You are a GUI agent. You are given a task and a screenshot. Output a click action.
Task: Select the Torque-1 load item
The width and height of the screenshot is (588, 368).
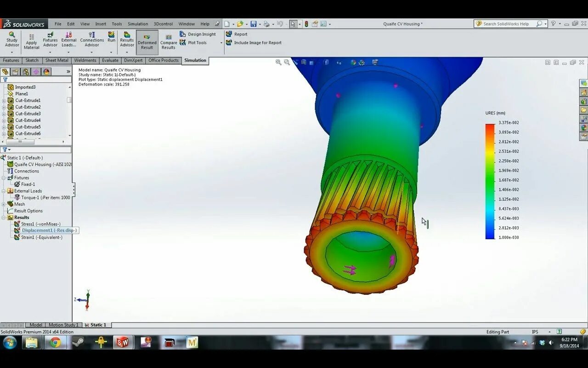coord(42,198)
